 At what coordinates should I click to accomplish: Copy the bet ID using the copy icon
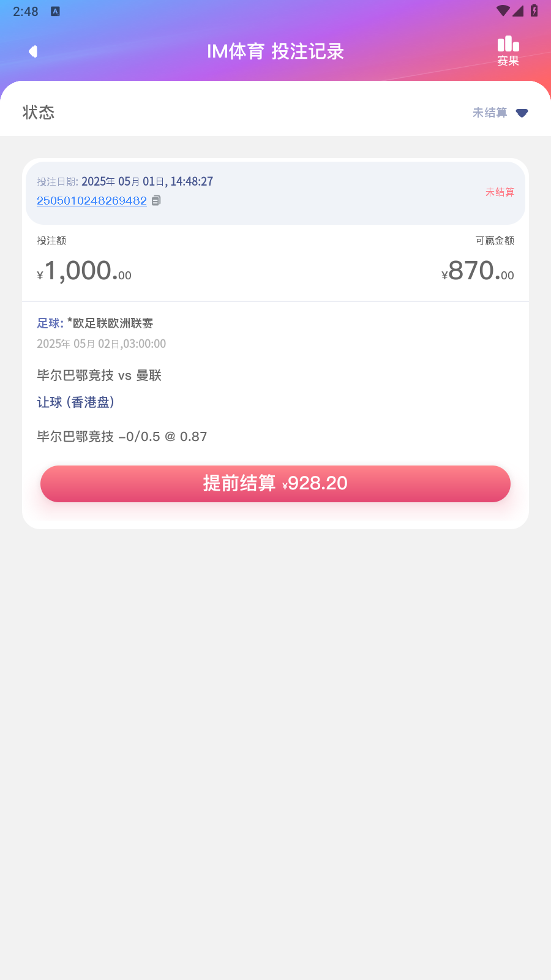point(156,200)
